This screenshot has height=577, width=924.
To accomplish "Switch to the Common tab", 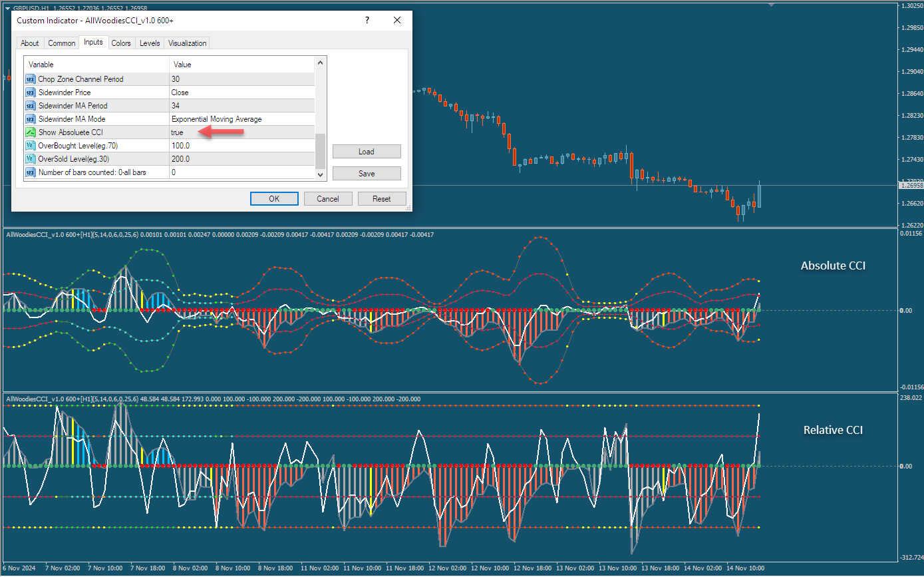I will [x=62, y=43].
